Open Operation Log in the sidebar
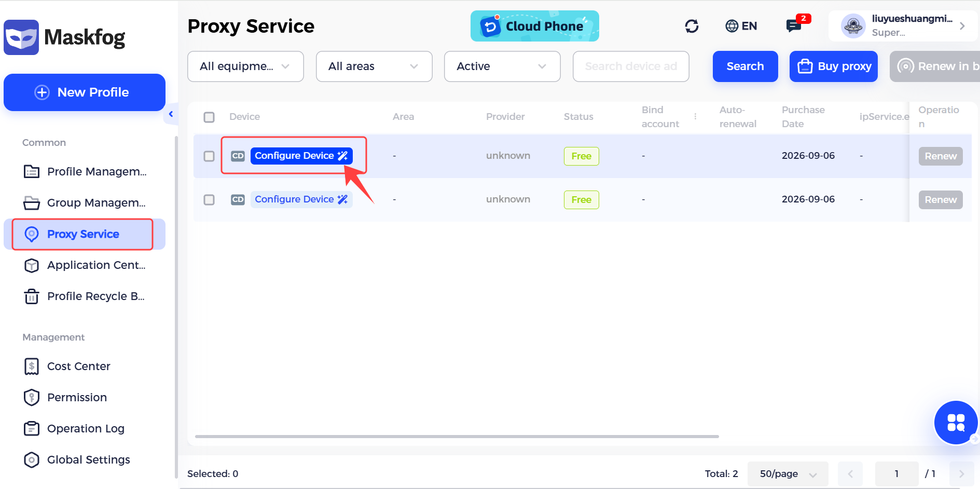 point(85,429)
